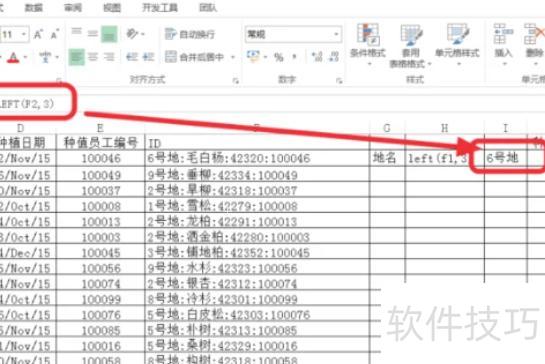
Task: Click the formula bar showing LEFT(F2,3)
Action: 271,104
